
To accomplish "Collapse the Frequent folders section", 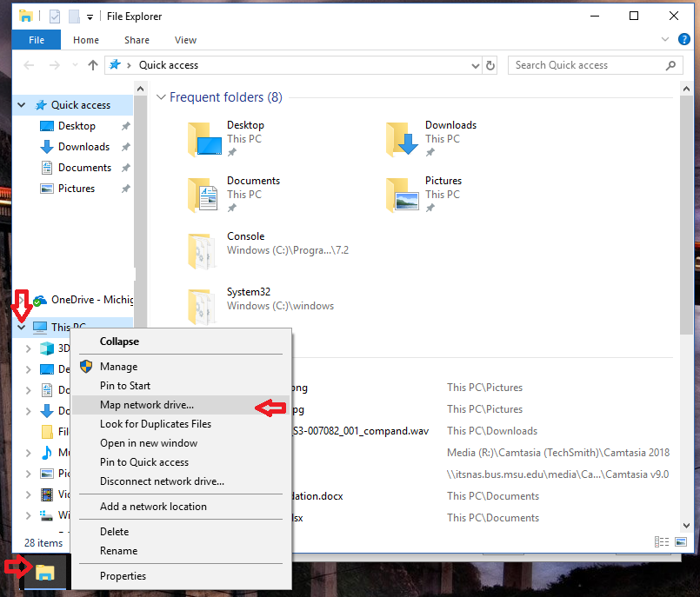I will pos(162,97).
